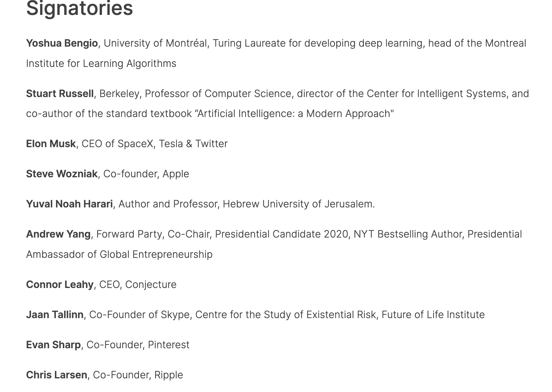Click the name Evan Sharp
The width and height of the screenshot is (552, 392).
click(x=53, y=345)
